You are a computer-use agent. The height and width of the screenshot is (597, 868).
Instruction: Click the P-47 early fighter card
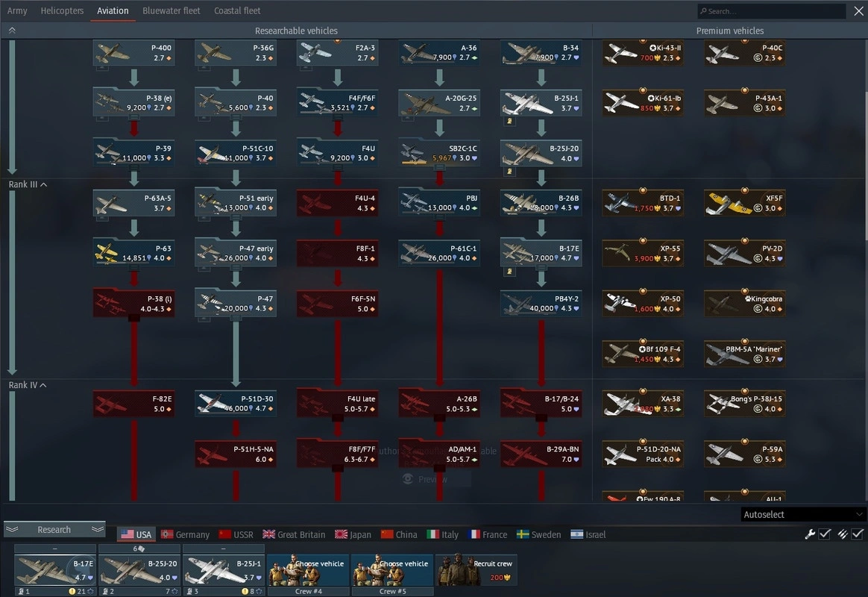coord(236,253)
